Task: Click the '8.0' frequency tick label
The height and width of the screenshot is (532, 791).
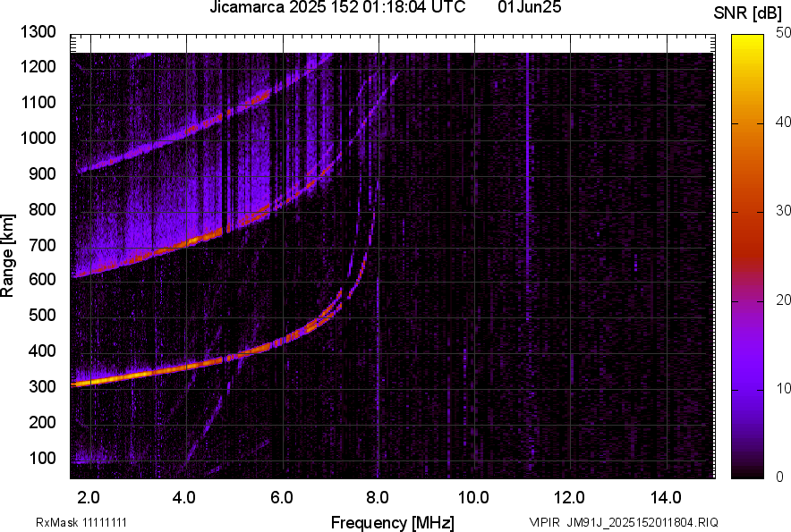Action: click(x=378, y=498)
